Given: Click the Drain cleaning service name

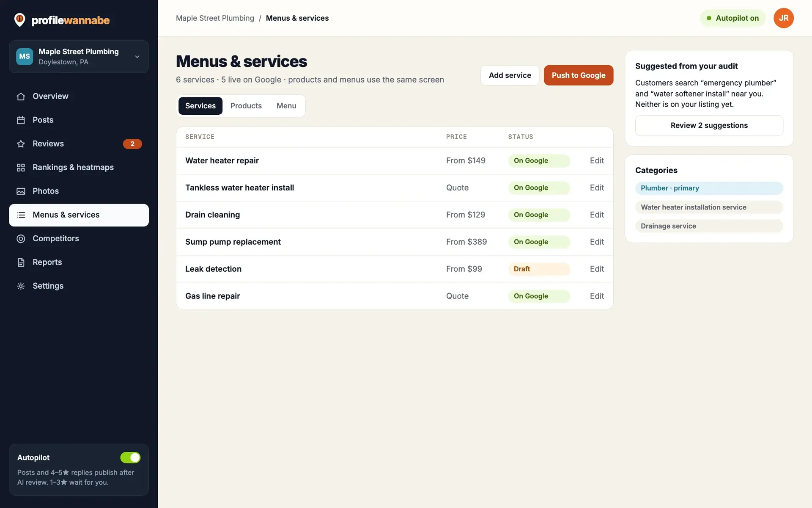Looking at the screenshot, I should 212,215.
